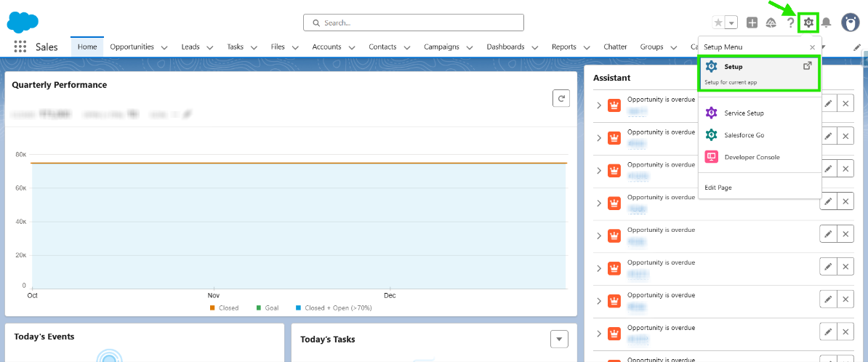
Task: Expand the Tasks tab chevron
Action: (254, 47)
